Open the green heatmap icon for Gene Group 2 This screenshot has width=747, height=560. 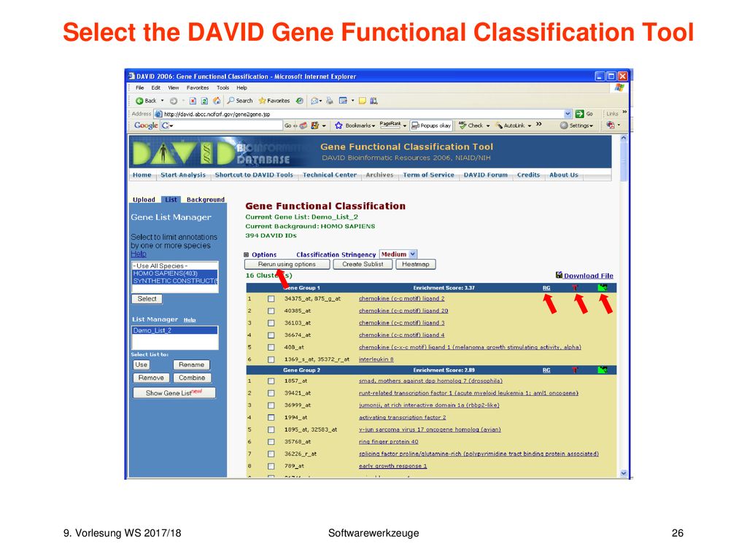pyautogui.click(x=603, y=370)
